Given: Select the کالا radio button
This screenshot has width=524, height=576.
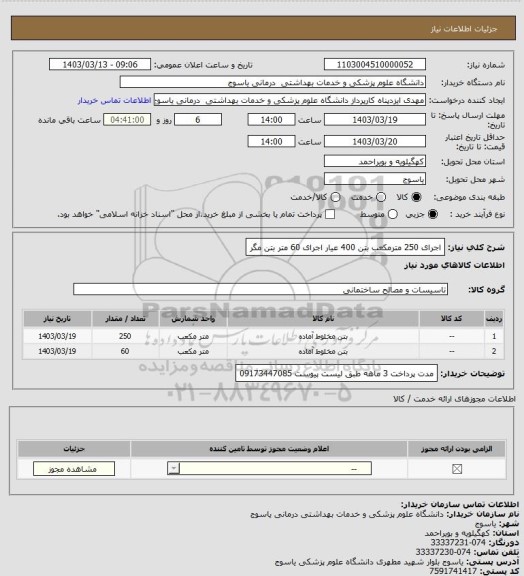Looking at the screenshot, I should click(416, 197).
